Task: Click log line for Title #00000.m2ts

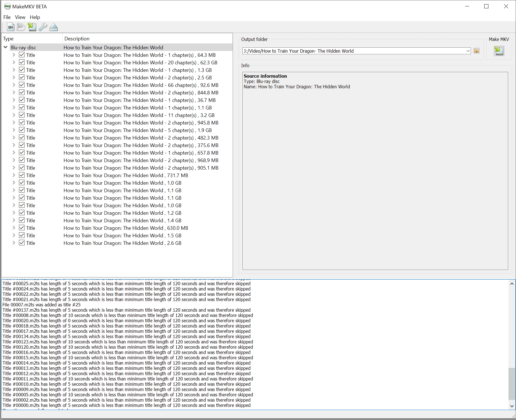Action: 126,405
